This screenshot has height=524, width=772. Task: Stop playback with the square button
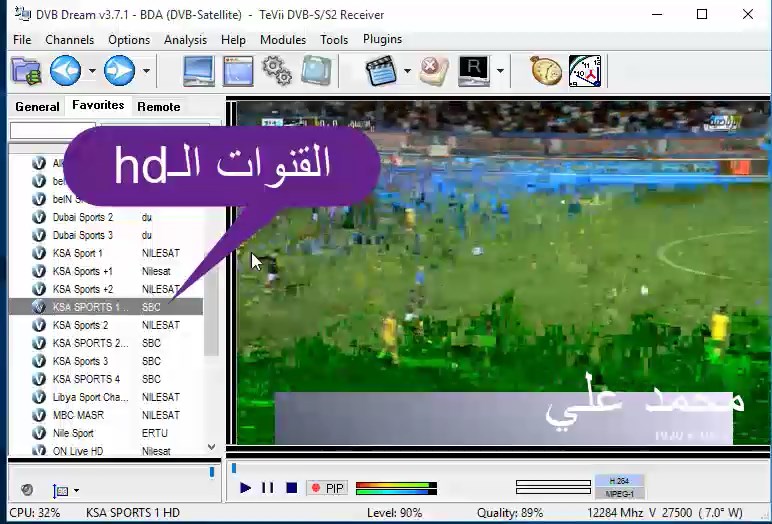pos(291,488)
